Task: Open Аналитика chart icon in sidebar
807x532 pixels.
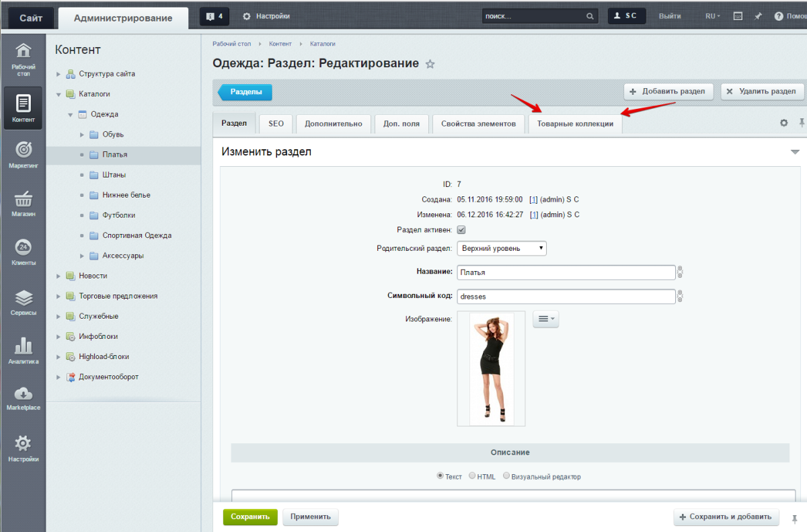Action: [23, 350]
